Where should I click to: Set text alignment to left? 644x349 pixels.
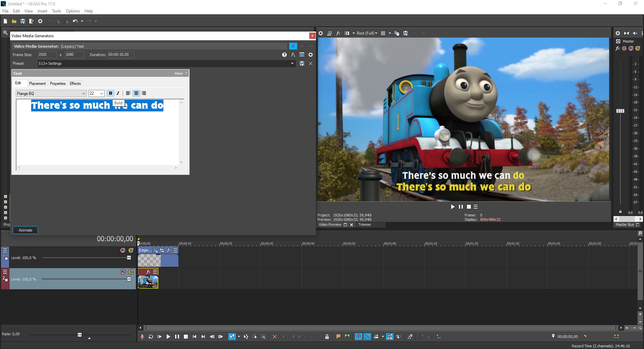128,93
